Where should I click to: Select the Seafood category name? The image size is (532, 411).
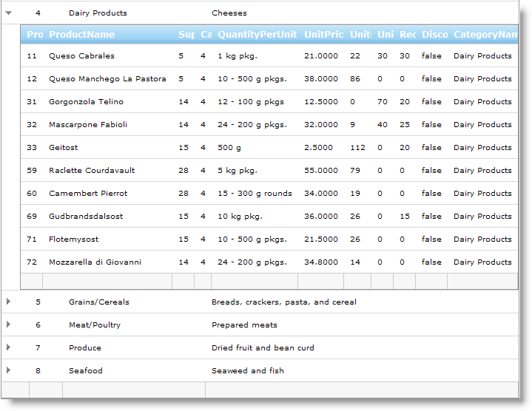[x=86, y=370]
